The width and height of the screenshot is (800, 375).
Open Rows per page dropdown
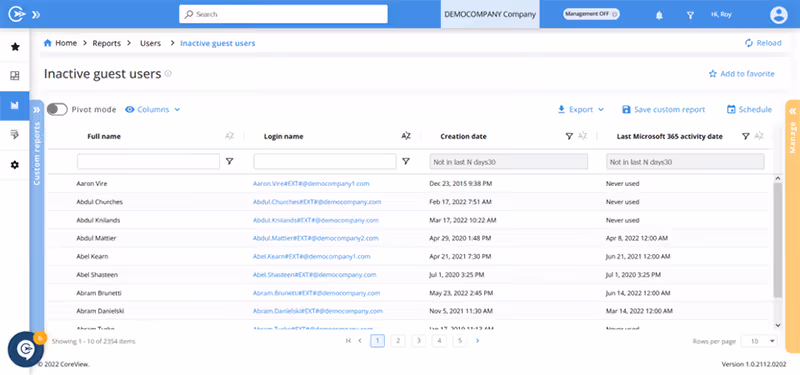pyautogui.click(x=759, y=341)
